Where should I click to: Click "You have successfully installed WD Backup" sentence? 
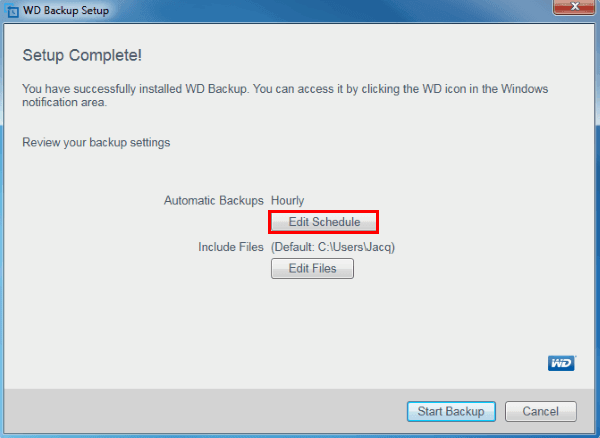coord(140,89)
